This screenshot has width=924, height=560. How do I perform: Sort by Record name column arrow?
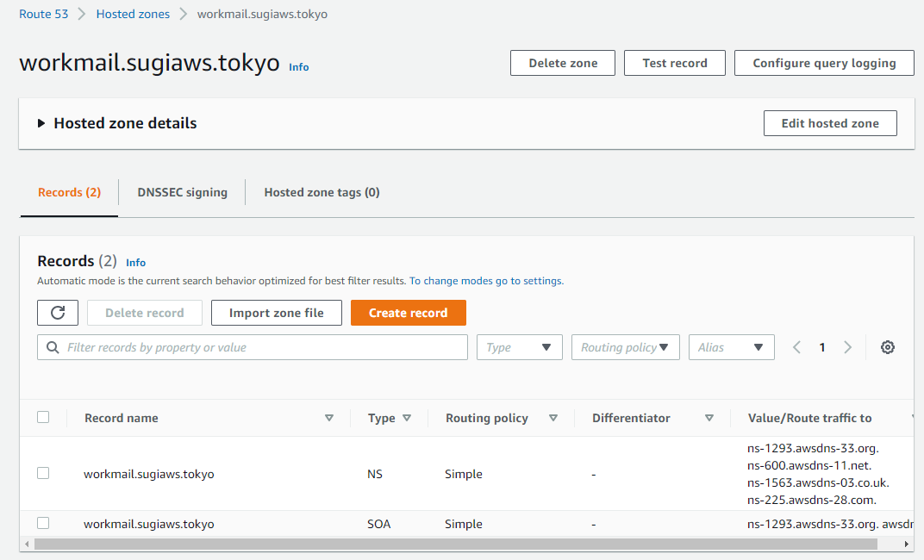coord(329,418)
